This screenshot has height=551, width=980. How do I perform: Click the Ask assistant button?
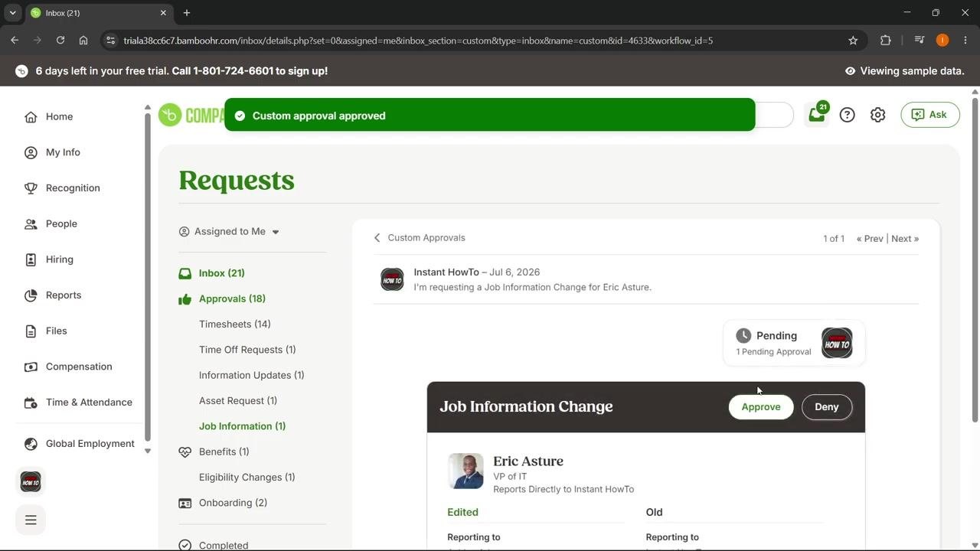[930, 115]
